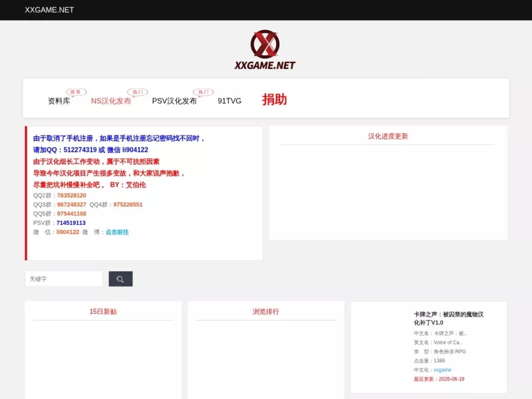Go to 91TVG navigation link

[229, 101]
